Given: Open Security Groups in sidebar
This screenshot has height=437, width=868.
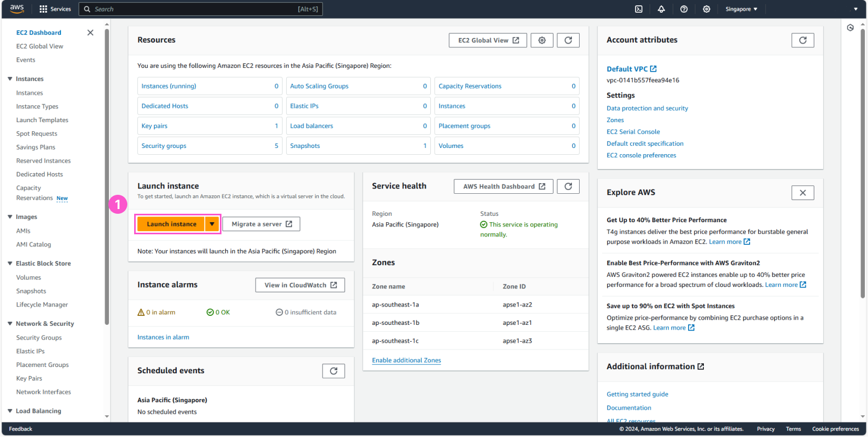Looking at the screenshot, I should 39,338.
